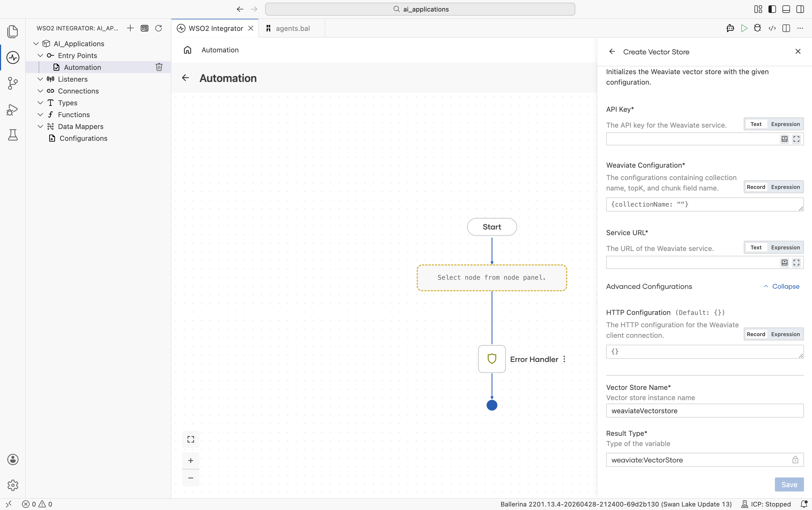Image resolution: width=812 pixels, height=510 pixels.
Task: Switch Service URL mode to Expression
Action: pos(785,247)
